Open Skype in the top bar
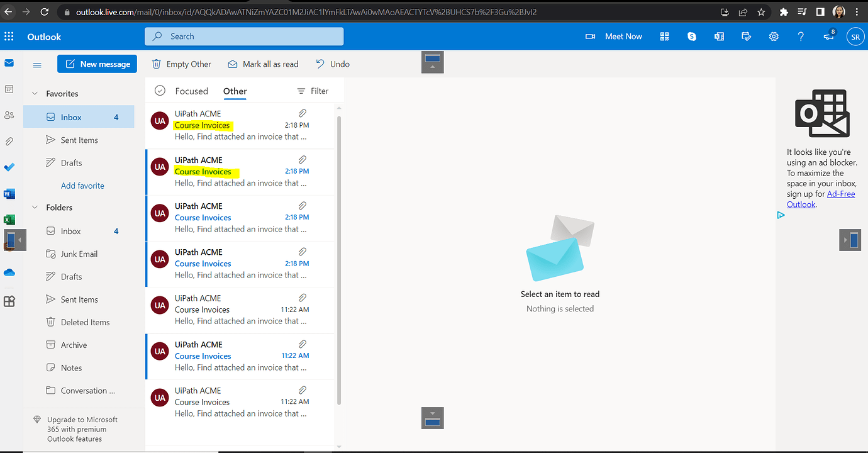 [x=691, y=36]
